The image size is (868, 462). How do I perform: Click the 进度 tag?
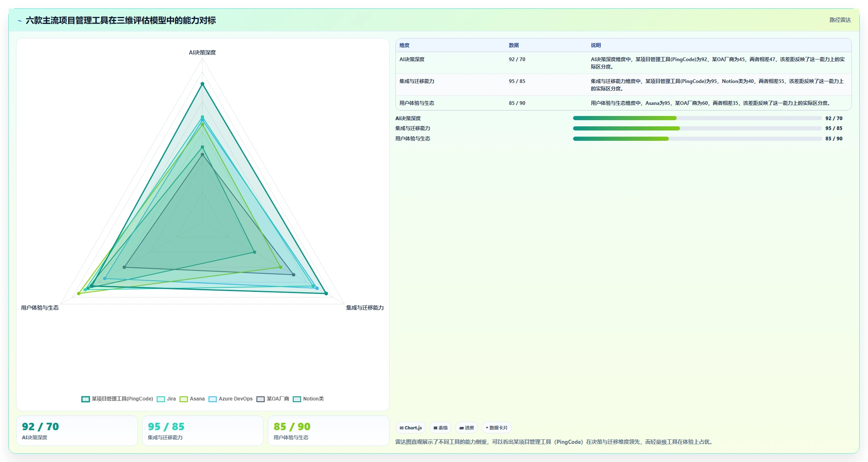pos(466,428)
